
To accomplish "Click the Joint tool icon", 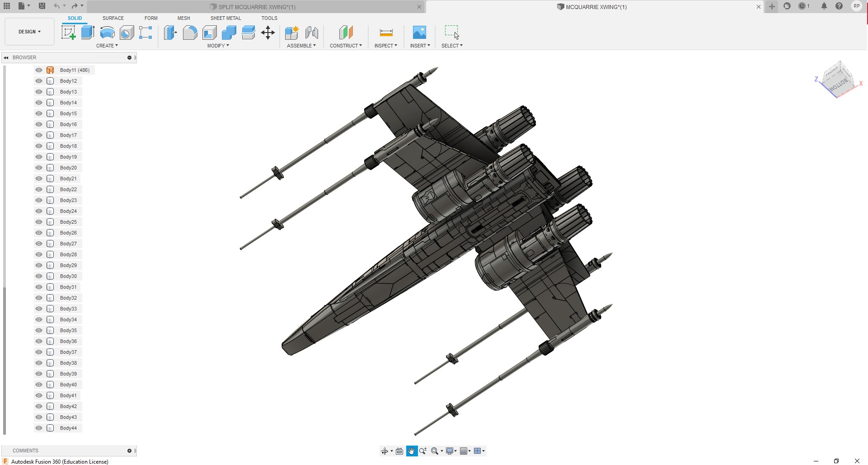I will [x=312, y=33].
